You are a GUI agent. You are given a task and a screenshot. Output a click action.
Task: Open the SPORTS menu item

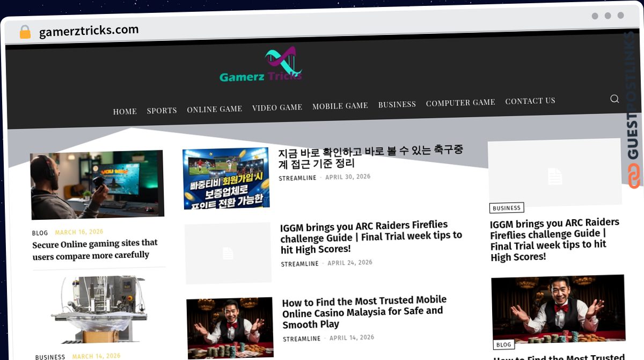coord(162,110)
